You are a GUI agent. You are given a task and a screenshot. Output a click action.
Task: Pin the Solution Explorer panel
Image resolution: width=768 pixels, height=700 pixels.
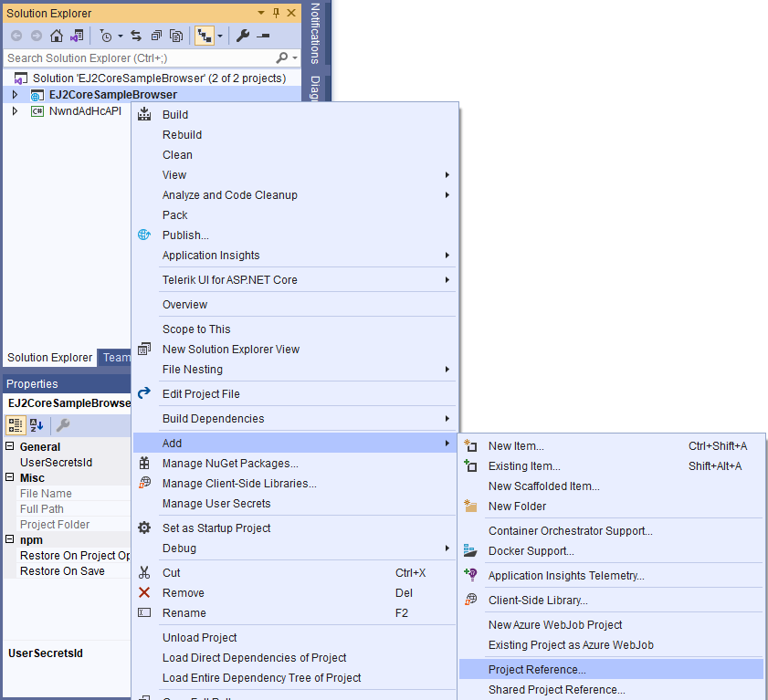coord(277,13)
